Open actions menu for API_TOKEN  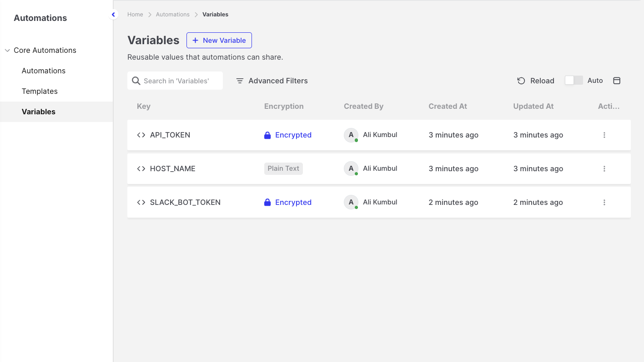point(604,135)
